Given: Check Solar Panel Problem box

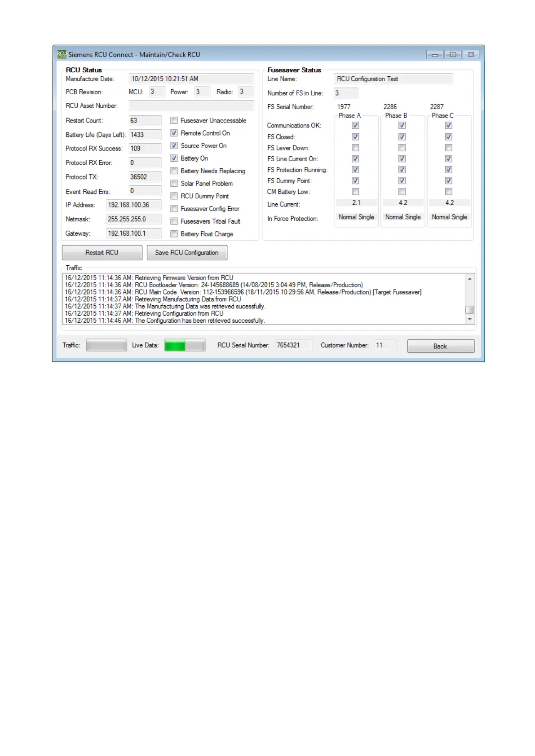Looking at the screenshot, I should pyautogui.click(x=174, y=183).
